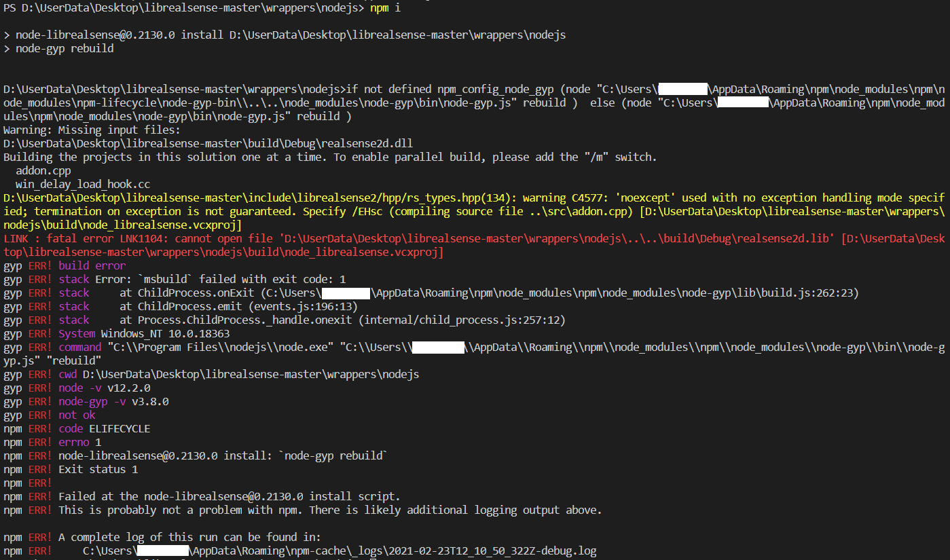
Task: Click the "node -v v12.2.0" version line
Action: pos(102,388)
